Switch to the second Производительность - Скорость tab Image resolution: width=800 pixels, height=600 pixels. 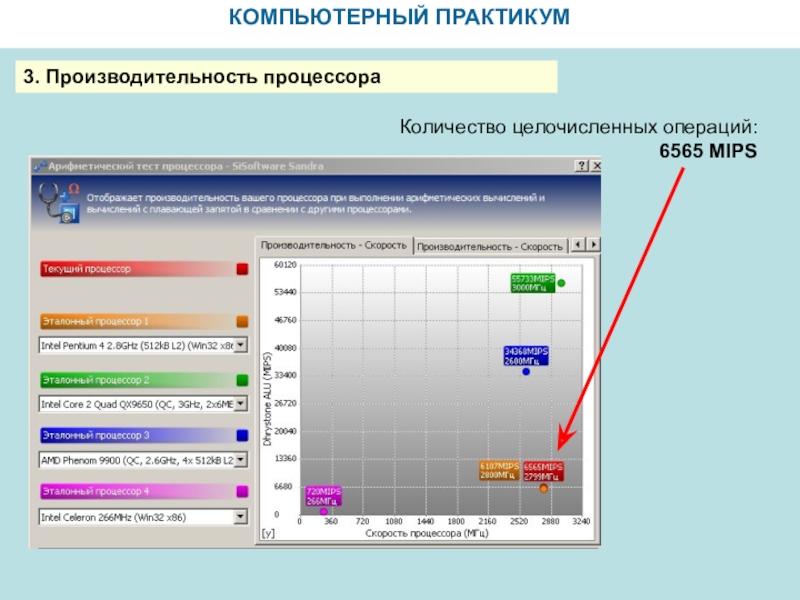(x=489, y=246)
